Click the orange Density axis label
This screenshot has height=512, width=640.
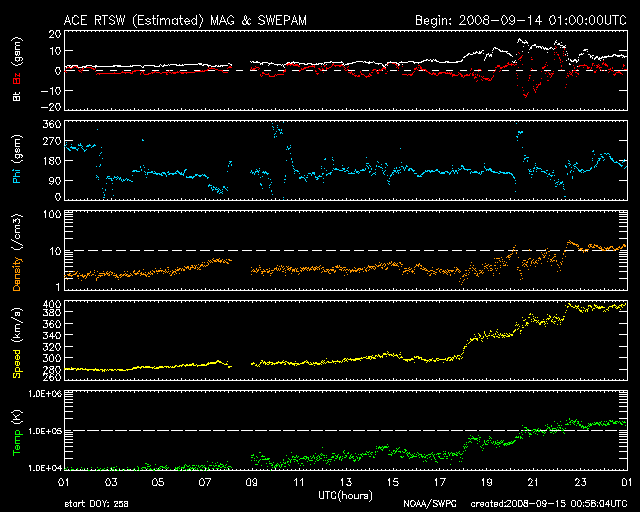pos(16,252)
